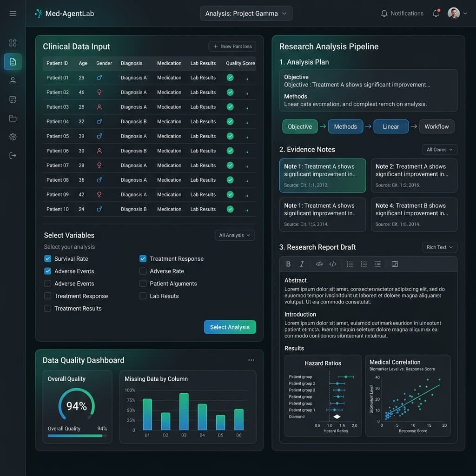
Task: Open Note 4 Treatment B evidence card
Action: click(414, 215)
